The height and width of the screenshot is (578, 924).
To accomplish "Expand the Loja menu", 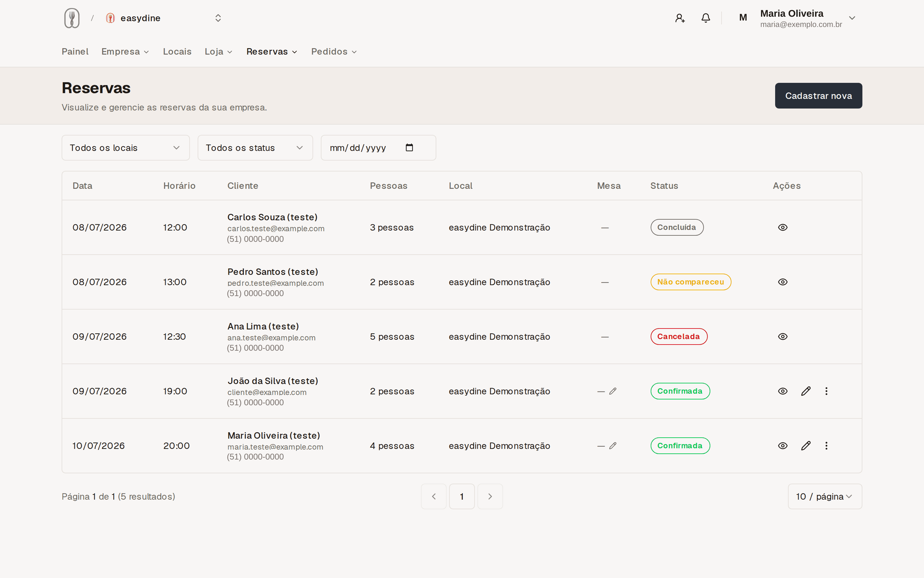I will (218, 52).
